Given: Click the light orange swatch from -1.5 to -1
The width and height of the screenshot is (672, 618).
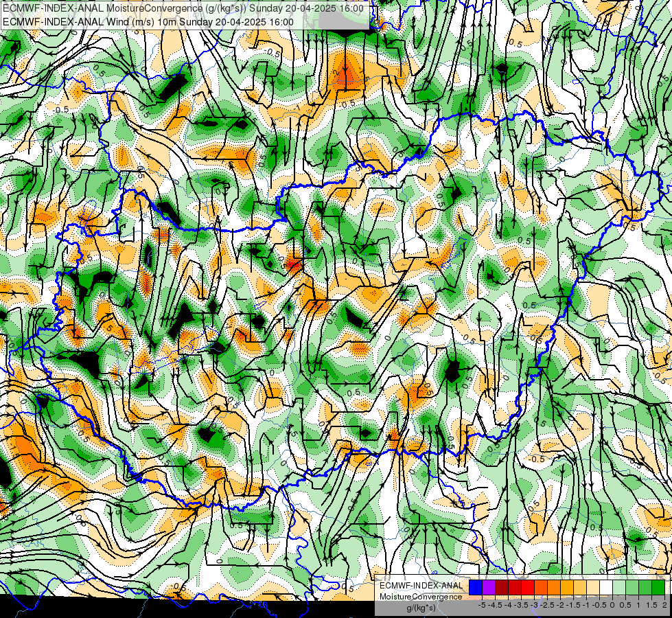Looking at the screenshot, I should tap(580, 587).
